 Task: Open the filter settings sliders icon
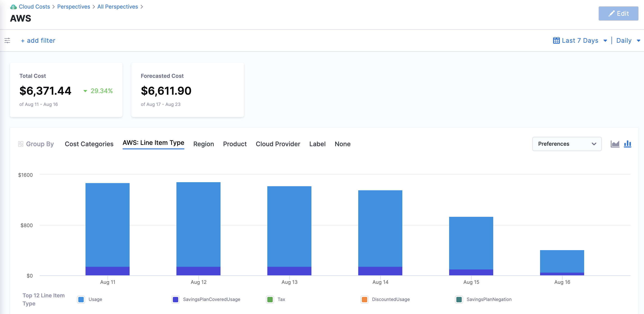[7, 40]
